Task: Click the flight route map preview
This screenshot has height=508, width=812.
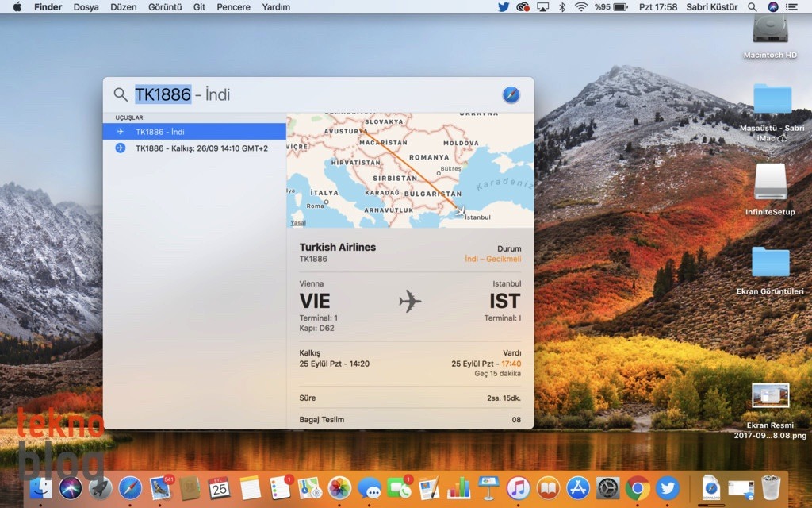Action: click(410, 170)
